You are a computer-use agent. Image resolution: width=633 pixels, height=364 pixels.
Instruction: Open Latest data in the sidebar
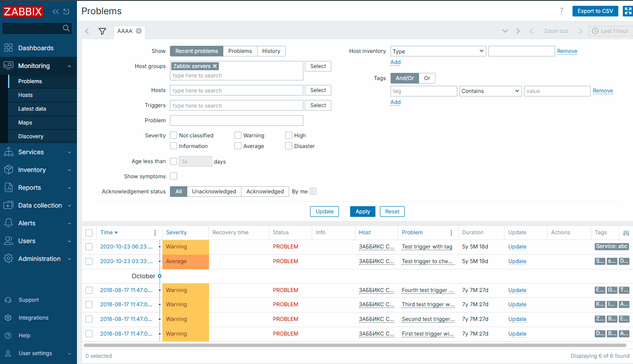coord(32,109)
